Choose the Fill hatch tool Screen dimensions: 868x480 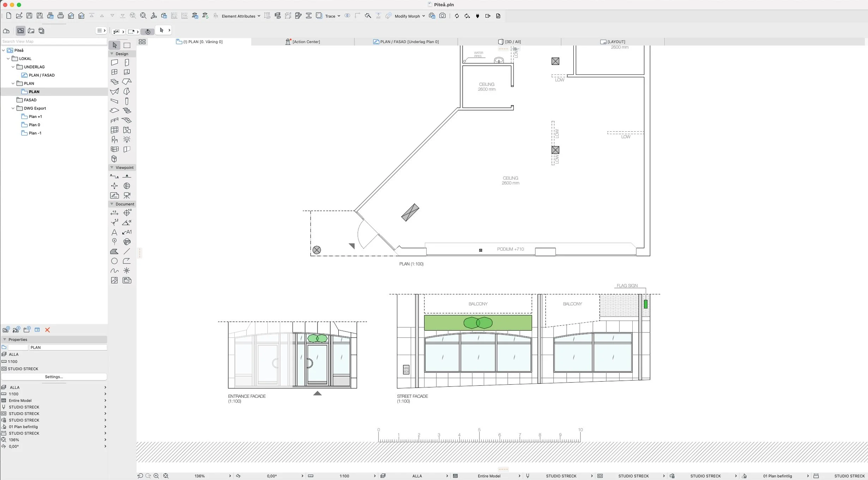pos(114,252)
